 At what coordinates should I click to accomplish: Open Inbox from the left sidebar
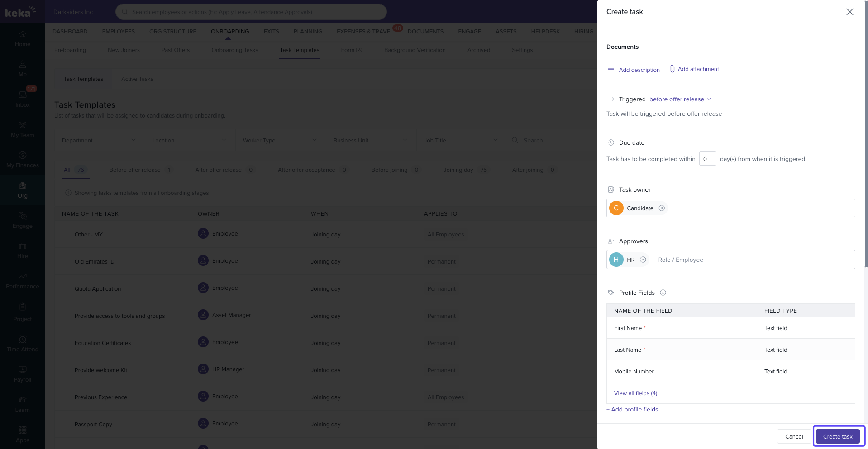[x=23, y=99]
